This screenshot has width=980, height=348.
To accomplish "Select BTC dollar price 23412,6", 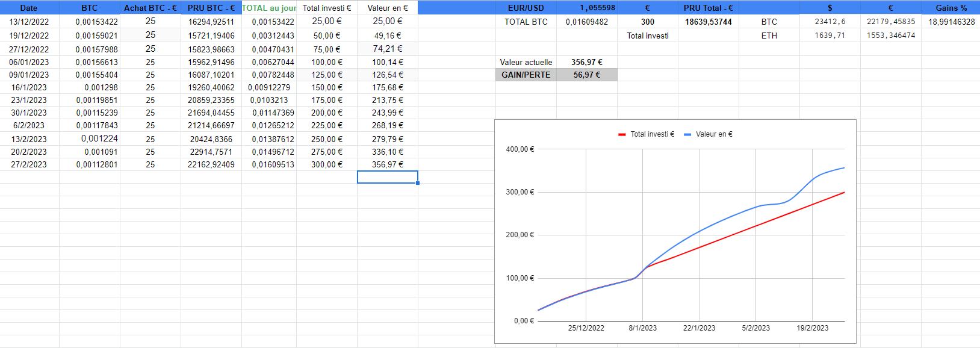I will [830, 22].
